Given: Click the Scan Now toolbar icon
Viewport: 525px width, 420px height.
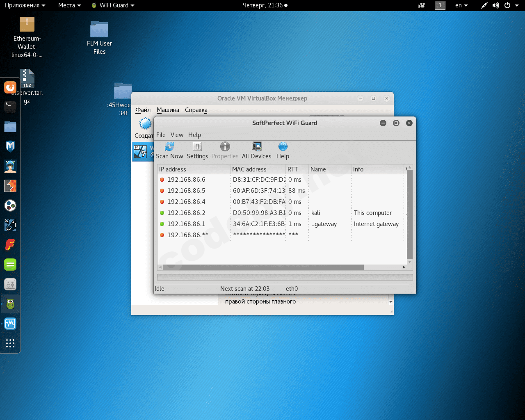Looking at the screenshot, I should [169, 147].
